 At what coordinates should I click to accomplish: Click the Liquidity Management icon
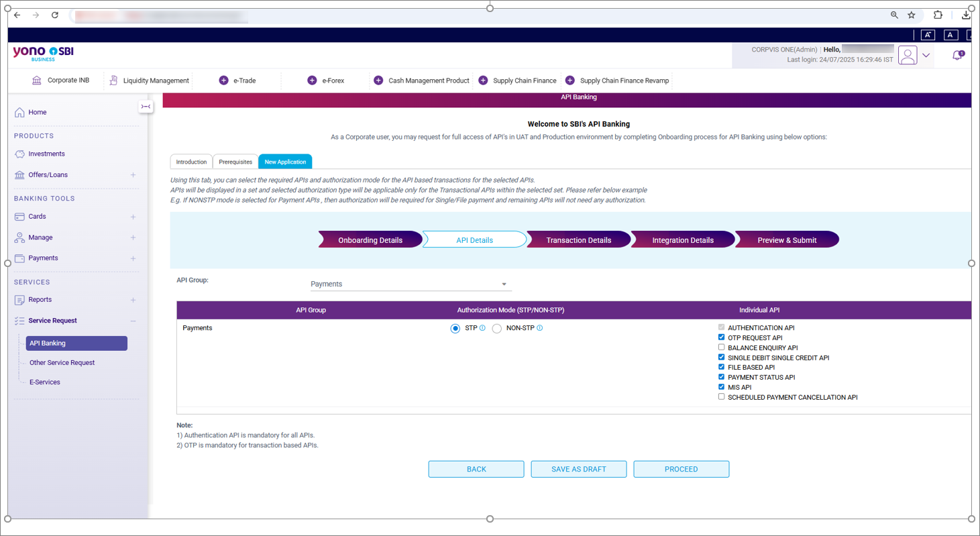click(113, 81)
